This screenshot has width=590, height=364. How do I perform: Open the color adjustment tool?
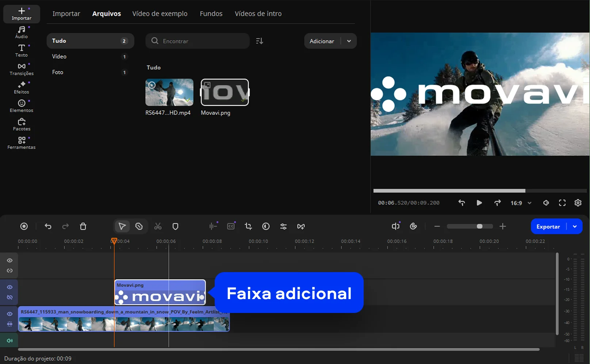(266, 226)
